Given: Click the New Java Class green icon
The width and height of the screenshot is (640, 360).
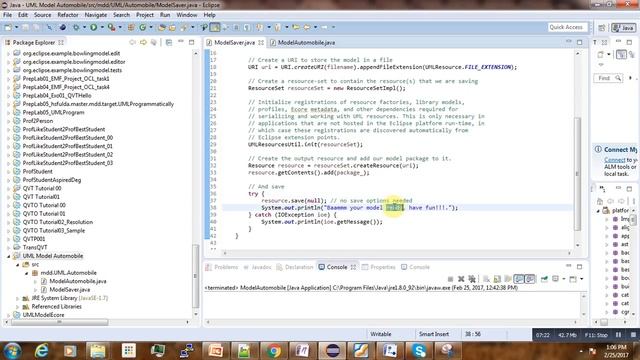Looking at the screenshot, I should coord(142,27).
